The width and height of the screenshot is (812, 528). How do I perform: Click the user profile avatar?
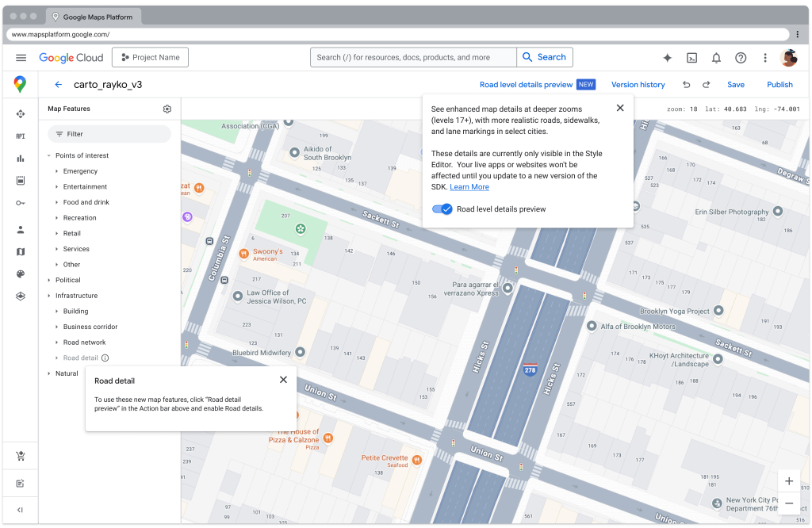pos(789,58)
